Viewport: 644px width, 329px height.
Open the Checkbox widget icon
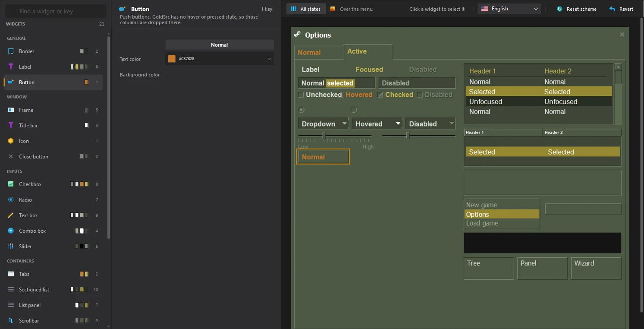coord(11,184)
